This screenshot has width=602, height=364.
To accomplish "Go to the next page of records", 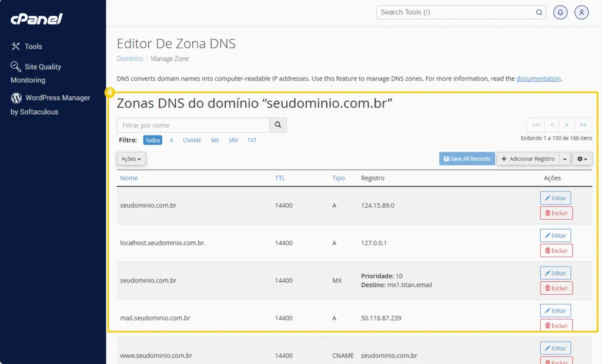I will tap(567, 124).
